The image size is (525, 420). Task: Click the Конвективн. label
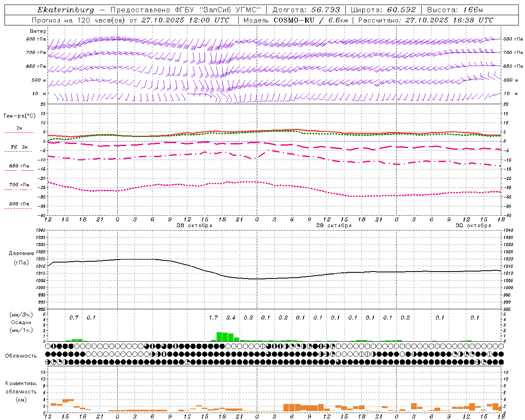[x=21, y=383]
